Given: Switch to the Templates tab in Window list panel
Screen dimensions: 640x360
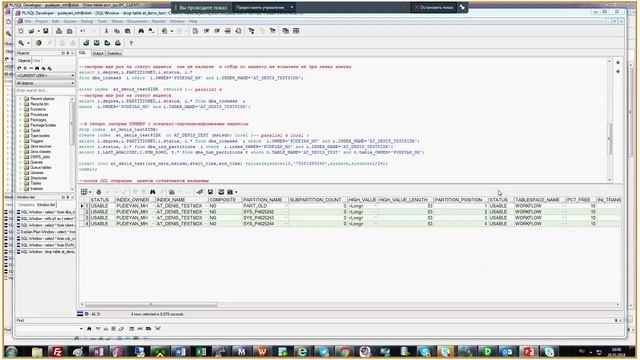Looking at the screenshot, I should pos(26,204).
